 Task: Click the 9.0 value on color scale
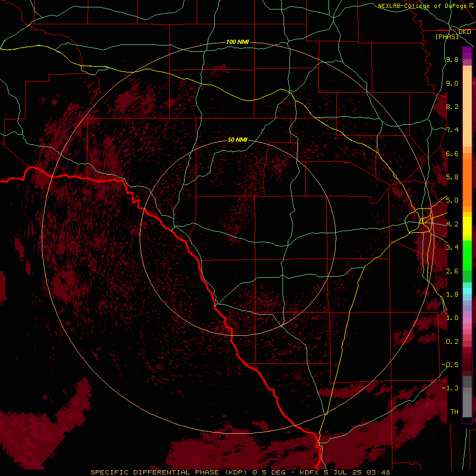(x=452, y=83)
